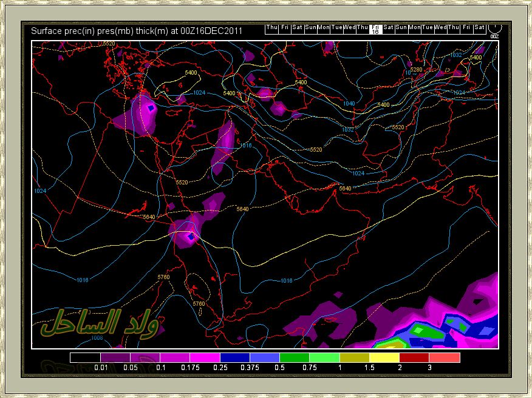Click the legend value '0.05'
This screenshot has width=532, height=398.
click(x=131, y=368)
